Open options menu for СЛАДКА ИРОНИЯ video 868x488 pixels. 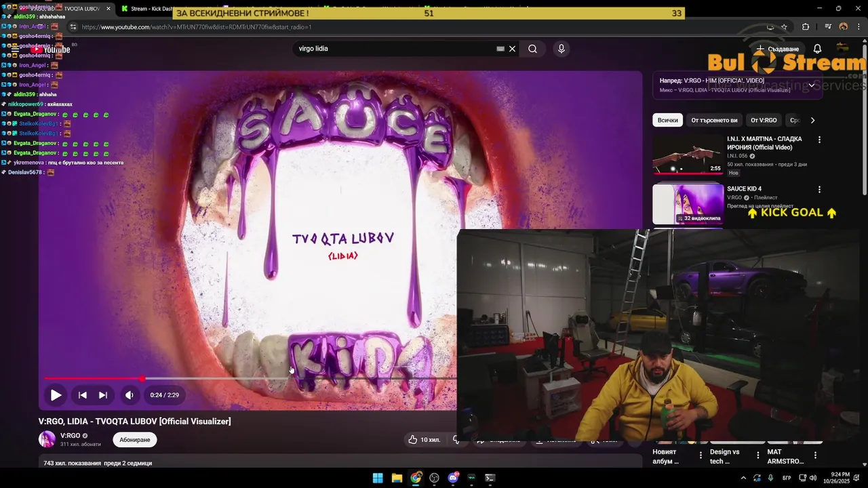819,140
